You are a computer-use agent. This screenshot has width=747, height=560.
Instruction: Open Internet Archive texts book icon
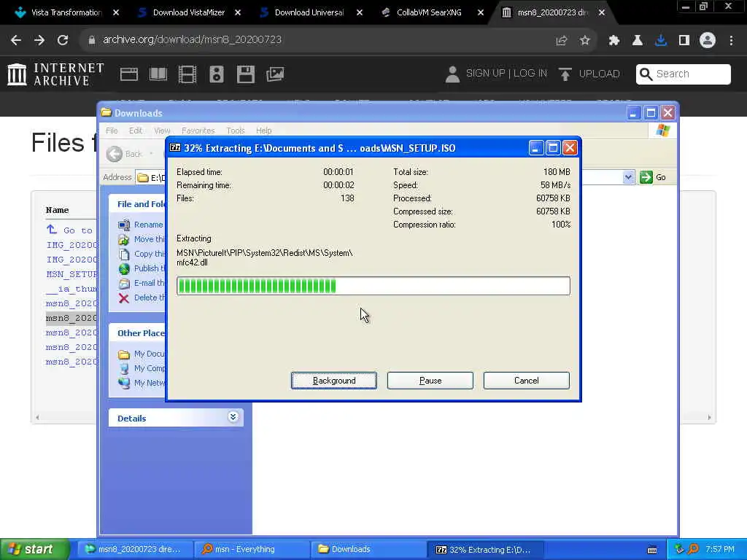point(158,74)
